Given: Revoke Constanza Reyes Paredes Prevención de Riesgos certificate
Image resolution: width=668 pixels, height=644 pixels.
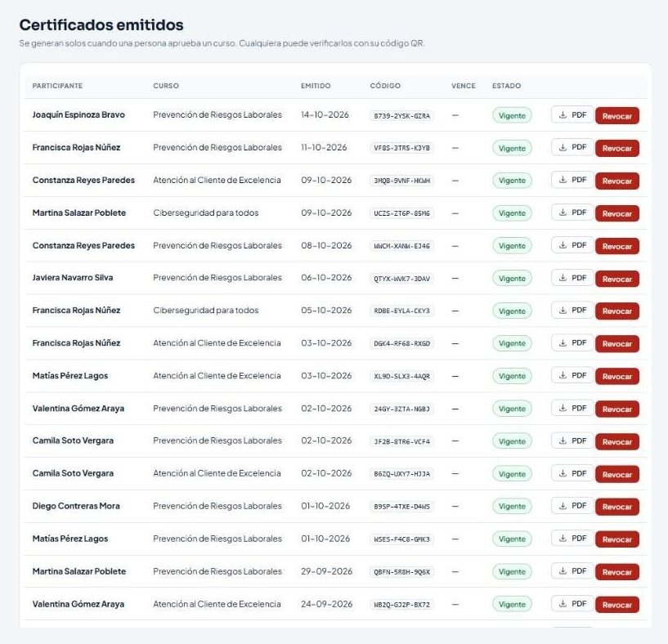Looking at the screenshot, I should [x=616, y=246].
